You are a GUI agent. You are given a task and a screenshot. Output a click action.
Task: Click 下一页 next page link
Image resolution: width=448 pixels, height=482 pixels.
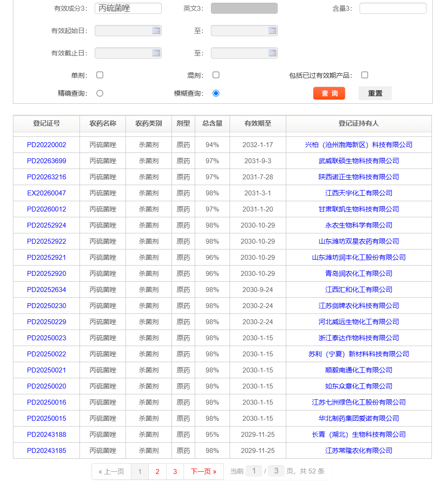[x=203, y=472]
